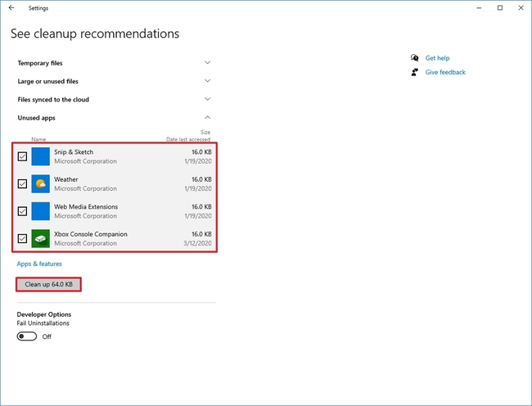532x406 pixels.
Task: Uncheck the Xbox Console Companion checkbox
Action: 22,238
